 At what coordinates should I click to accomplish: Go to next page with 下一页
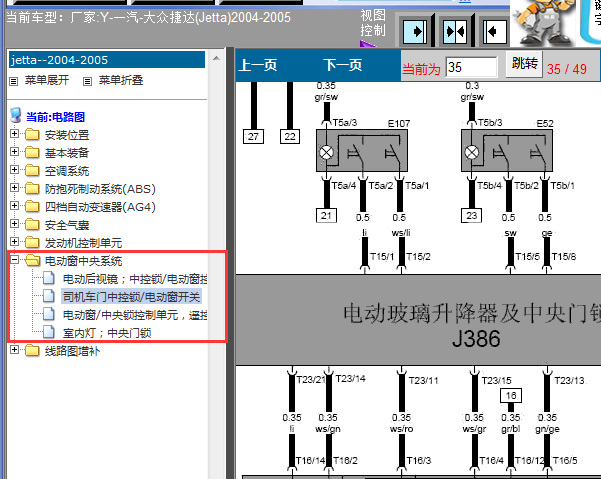343,66
